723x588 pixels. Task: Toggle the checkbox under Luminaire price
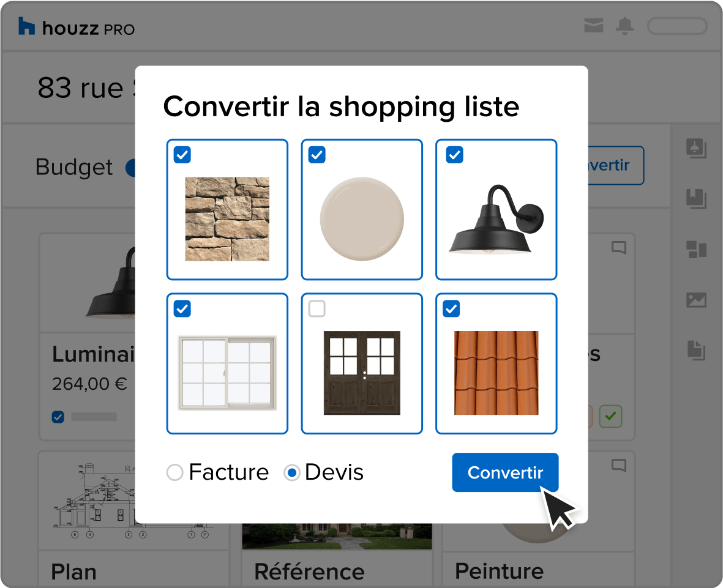58,417
